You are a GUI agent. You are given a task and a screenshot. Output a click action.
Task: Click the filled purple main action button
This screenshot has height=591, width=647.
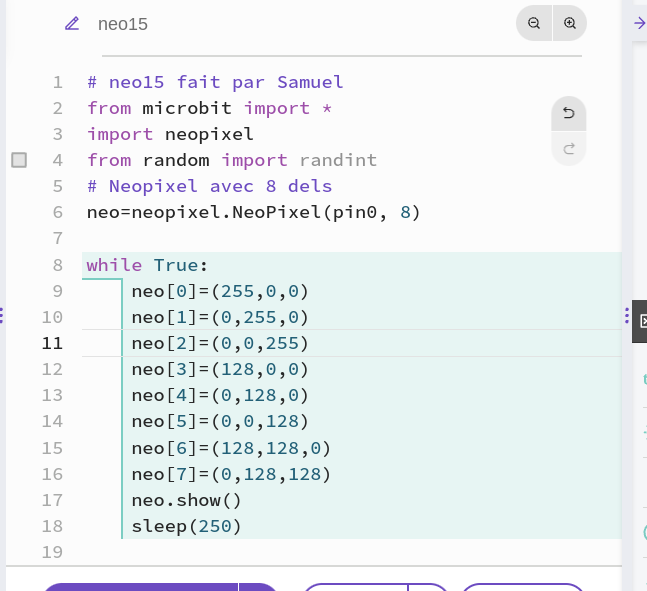point(140,587)
